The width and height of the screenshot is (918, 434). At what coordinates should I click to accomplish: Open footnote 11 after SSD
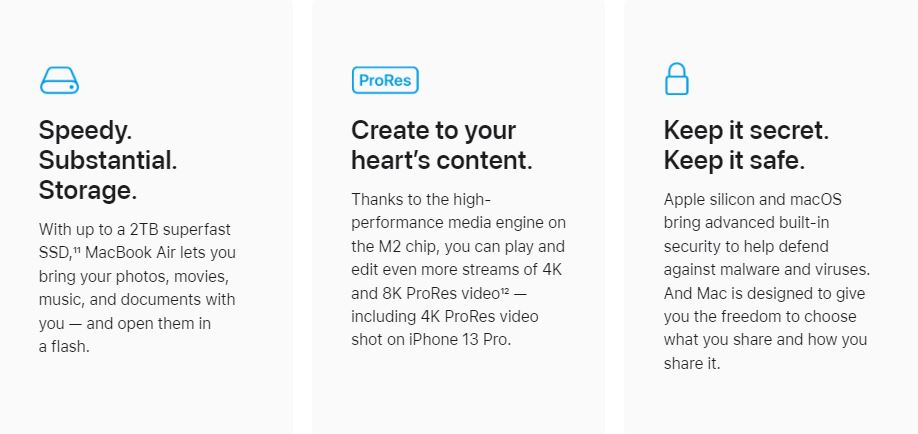click(77, 250)
